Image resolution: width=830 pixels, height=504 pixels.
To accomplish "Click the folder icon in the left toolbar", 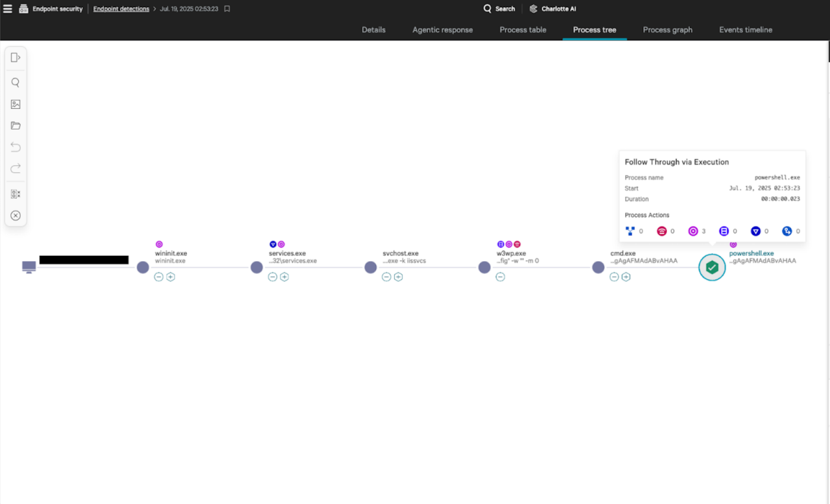I will tap(16, 125).
